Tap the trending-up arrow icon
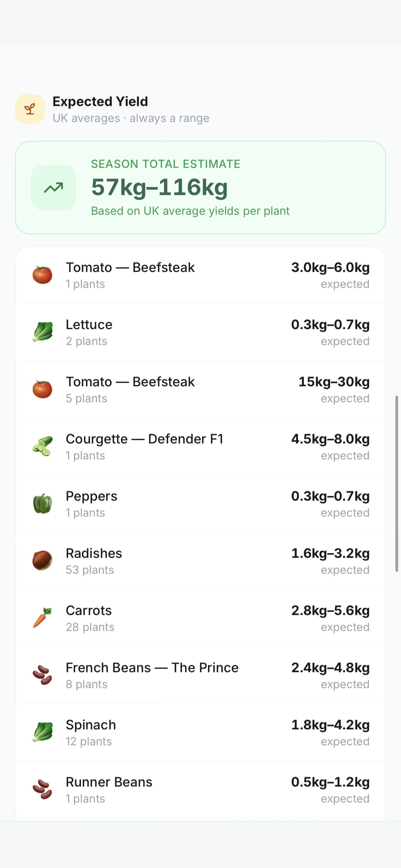The height and width of the screenshot is (868, 401). 53,187
